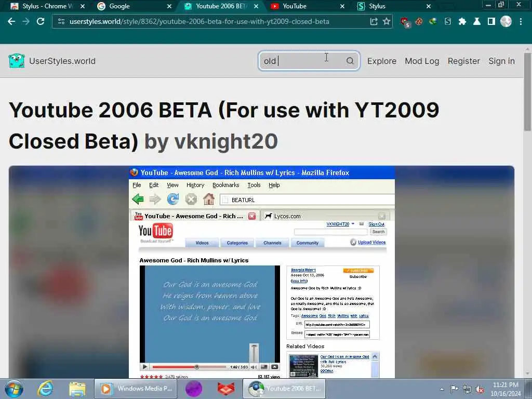The height and width of the screenshot is (399, 532).
Task: Open Chrome Labs flask icon
Action: coord(477,21)
